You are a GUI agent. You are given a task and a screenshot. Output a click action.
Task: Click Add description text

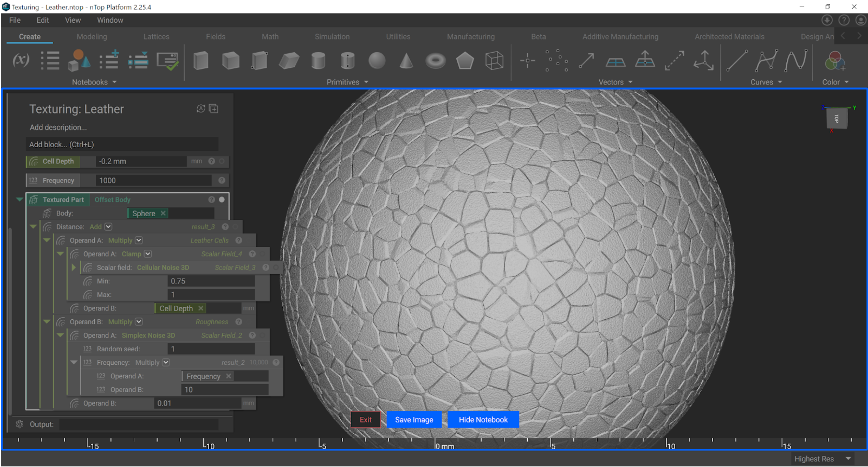(58, 127)
